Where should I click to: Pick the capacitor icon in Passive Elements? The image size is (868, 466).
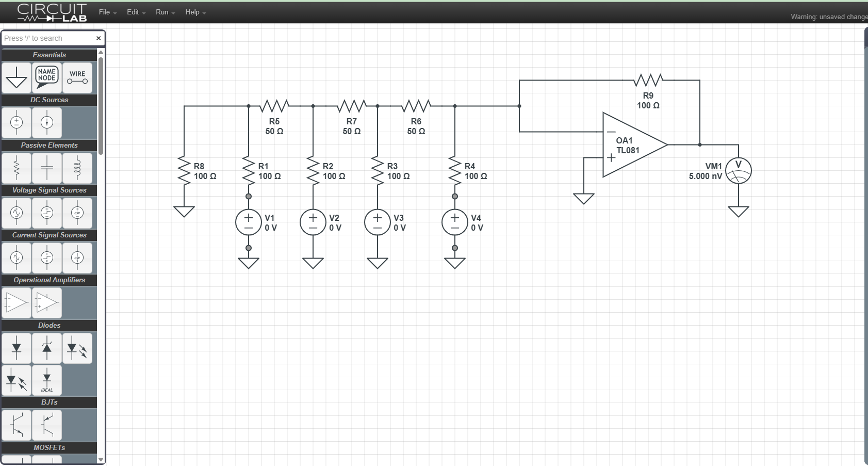pos(47,168)
